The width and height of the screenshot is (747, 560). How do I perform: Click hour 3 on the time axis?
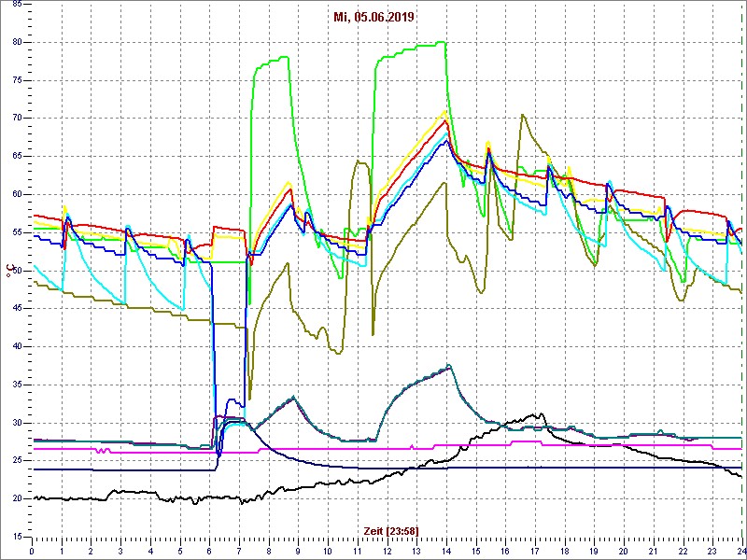(x=120, y=552)
